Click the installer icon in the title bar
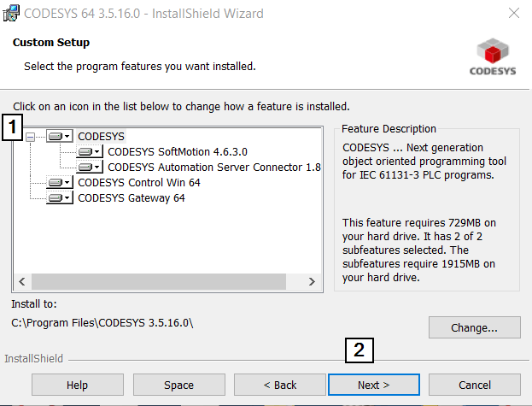The image size is (532, 406). tap(11, 13)
